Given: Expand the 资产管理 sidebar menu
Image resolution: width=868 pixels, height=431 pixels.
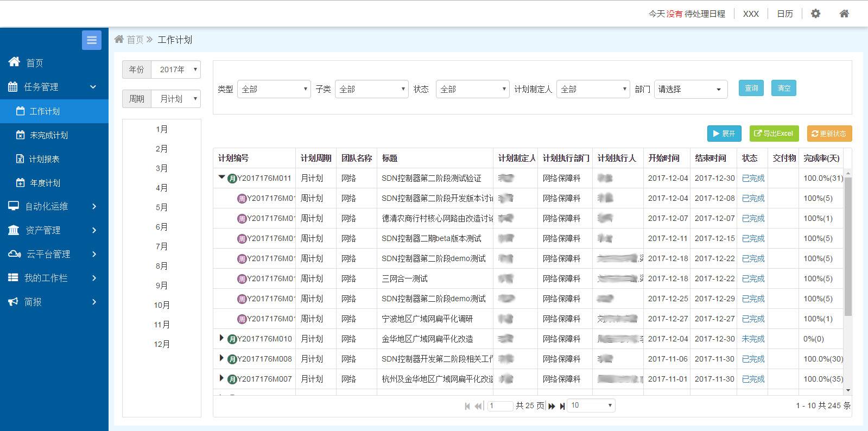Looking at the screenshot, I should click(x=54, y=230).
